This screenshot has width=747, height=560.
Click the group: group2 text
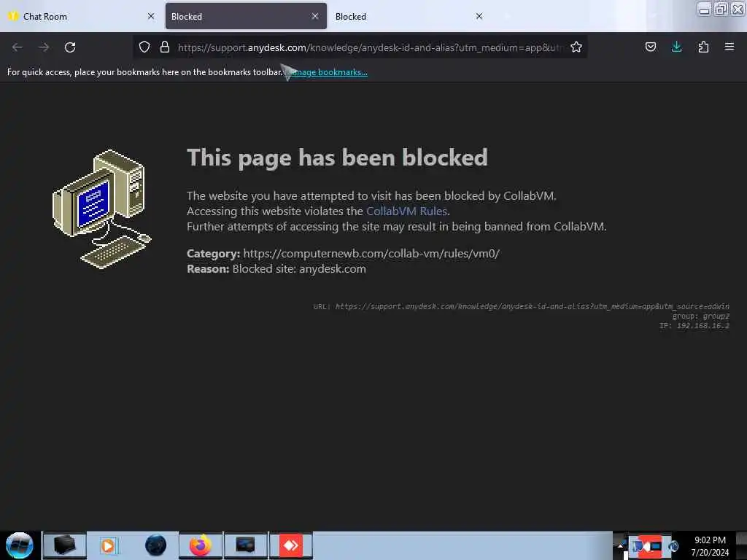701,316
